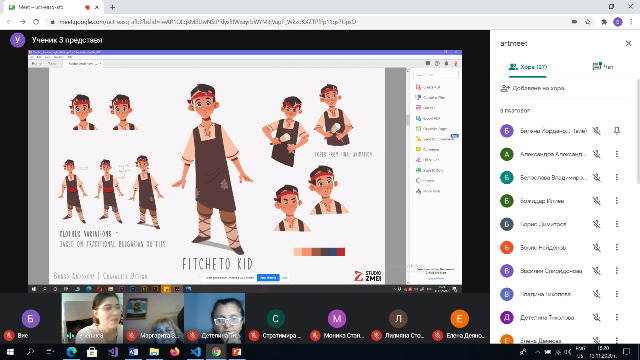Click Добавяне на хора to add people

click(x=533, y=88)
